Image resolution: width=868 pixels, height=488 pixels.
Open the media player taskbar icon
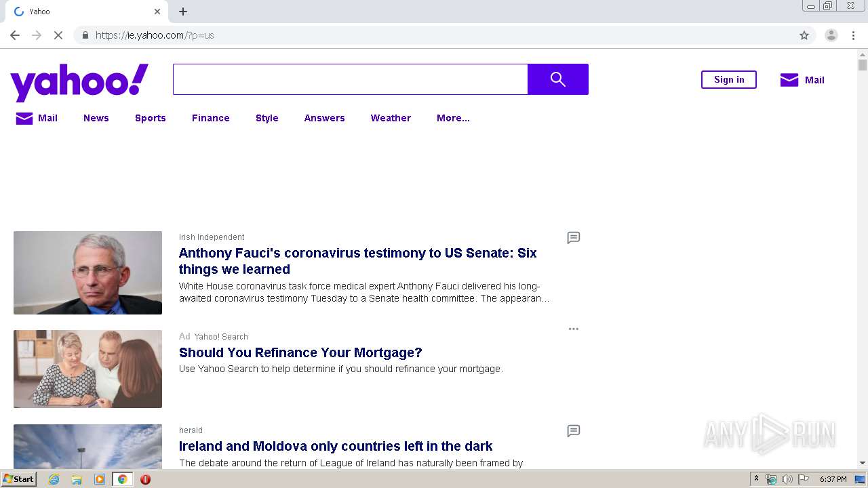pos(100,479)
